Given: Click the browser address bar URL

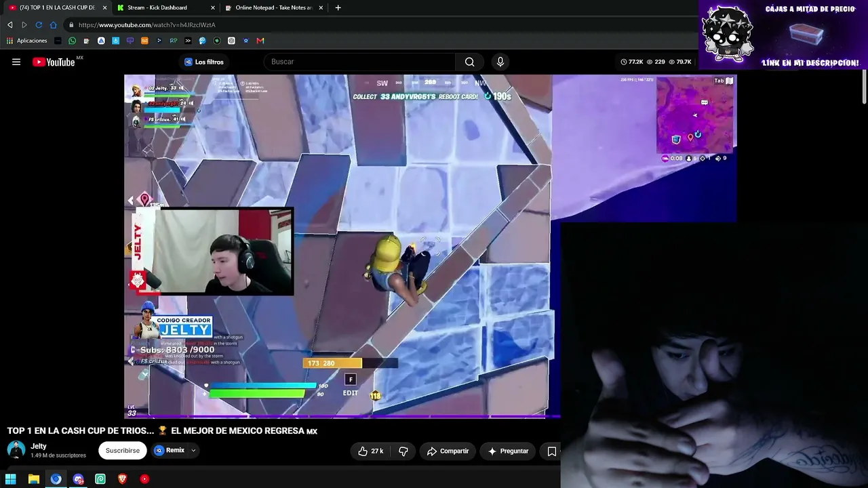Looking at the screenshot, I should click(x=147, y=25).
